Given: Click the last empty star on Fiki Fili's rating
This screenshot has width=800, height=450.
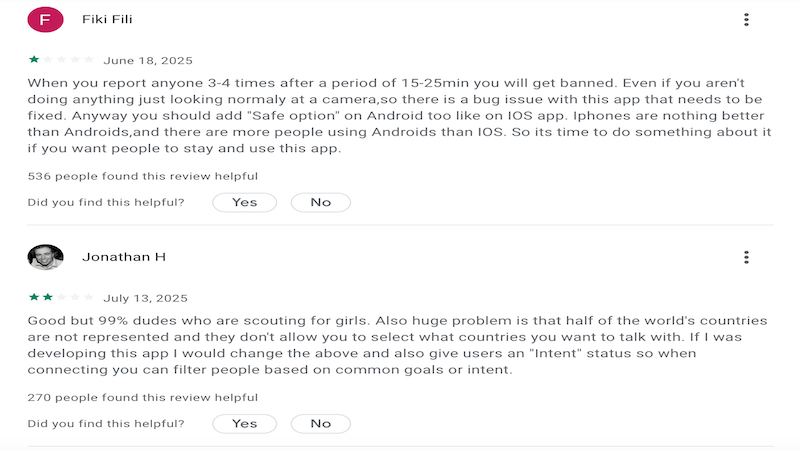Looking at the screenshot, I should (x=90, y=60).
